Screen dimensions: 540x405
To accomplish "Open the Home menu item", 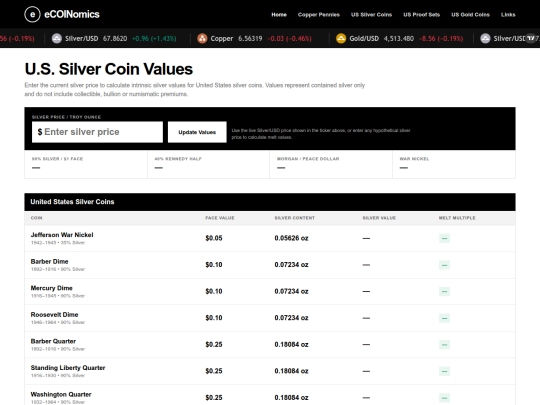I will [279, 14].
